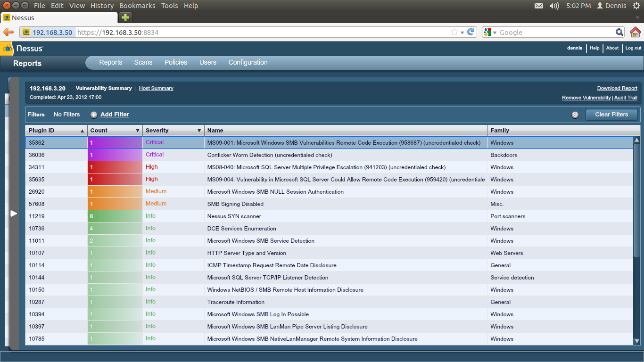Sort by Count column header

point(115,131)
